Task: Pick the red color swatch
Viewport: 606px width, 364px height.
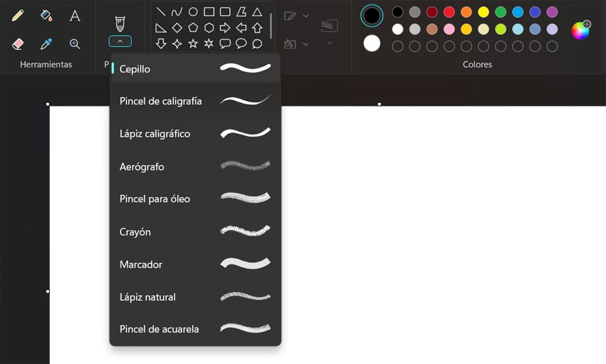Action: click(x=449, y=12)
